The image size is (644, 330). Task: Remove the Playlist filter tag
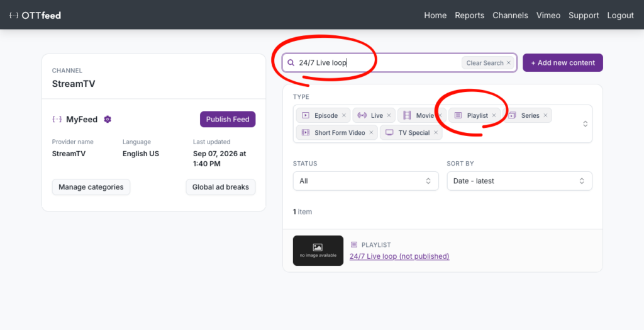(494, 116)
